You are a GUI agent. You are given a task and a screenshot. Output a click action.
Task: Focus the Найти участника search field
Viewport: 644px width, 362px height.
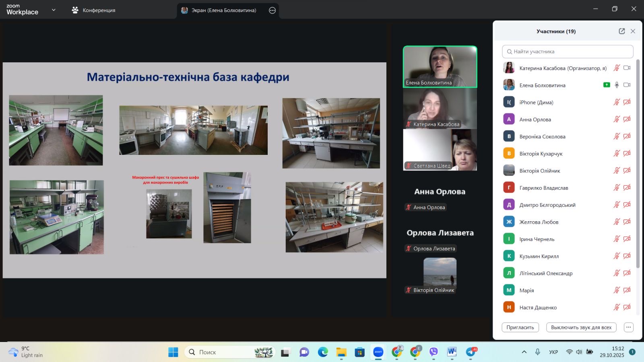[x=568, y=51]
